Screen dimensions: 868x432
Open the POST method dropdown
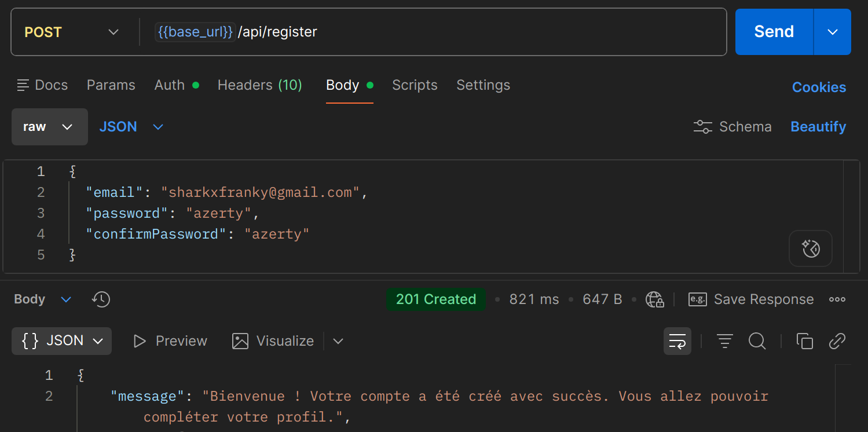[x=71, y=32]
